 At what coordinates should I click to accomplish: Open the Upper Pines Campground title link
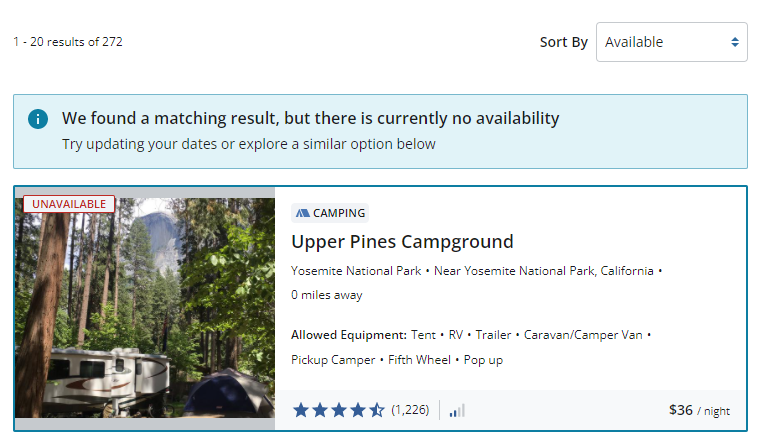pos(402,242)
